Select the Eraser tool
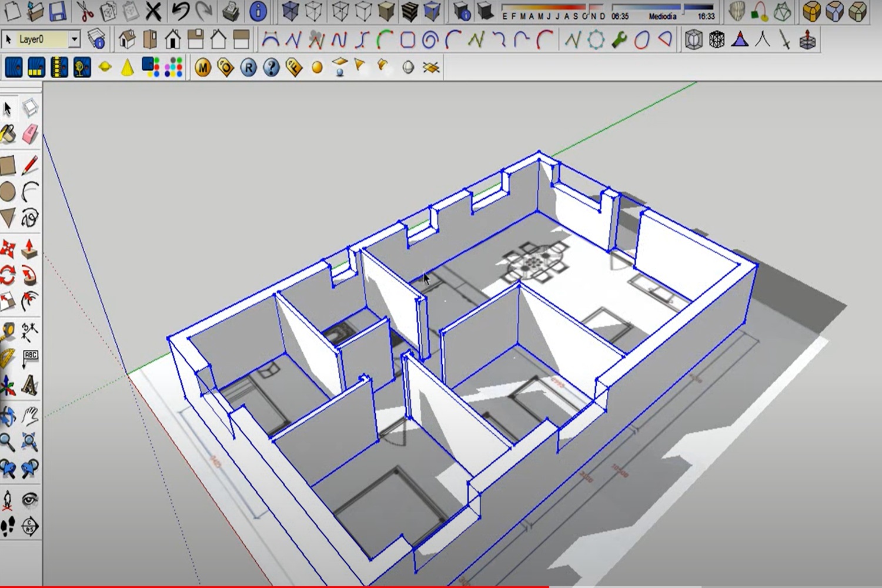 click(x=31, y=134)
